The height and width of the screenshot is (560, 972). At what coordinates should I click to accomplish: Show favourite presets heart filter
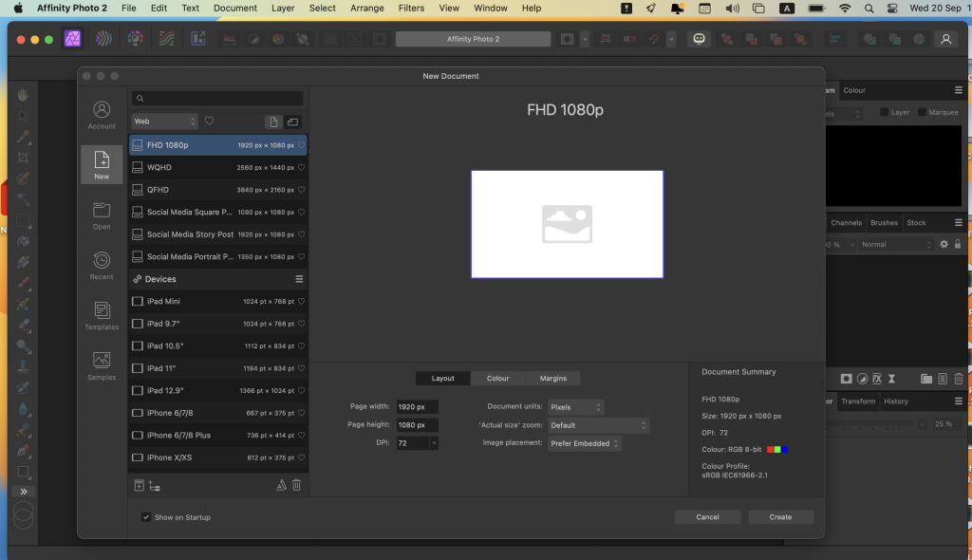coord(210,121)
